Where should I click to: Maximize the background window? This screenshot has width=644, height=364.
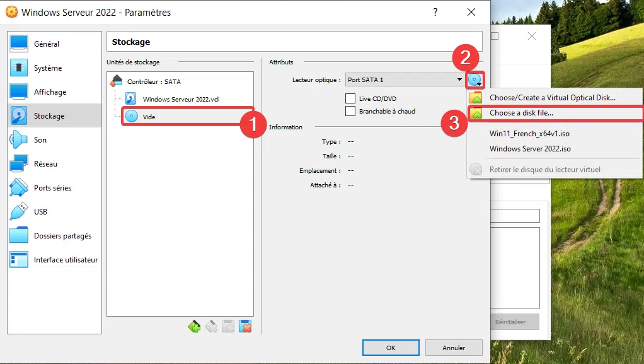pyautogui.click(x=495, y=36)
